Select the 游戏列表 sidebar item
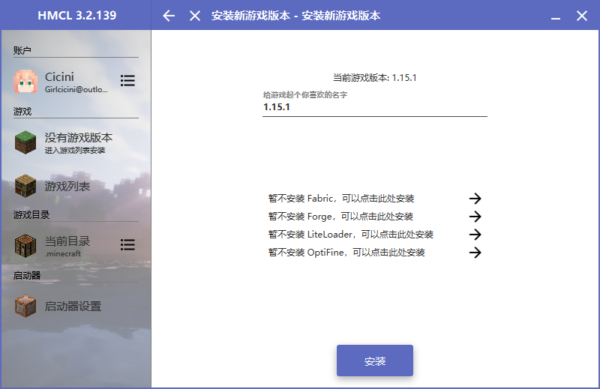The width and height of the screenshot is (600, 389). pyautogui.click(x=76, y=186)
